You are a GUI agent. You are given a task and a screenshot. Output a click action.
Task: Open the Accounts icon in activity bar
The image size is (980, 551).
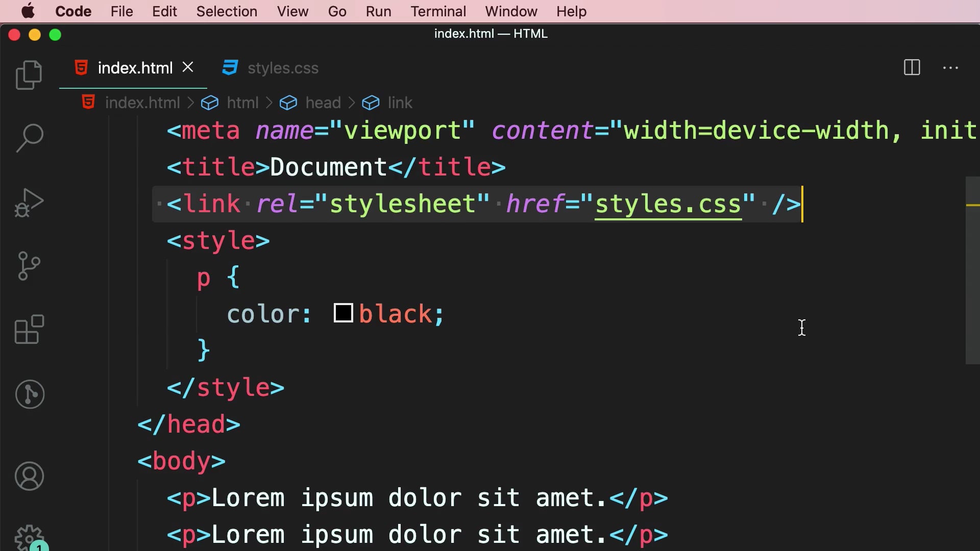[29, 476]
